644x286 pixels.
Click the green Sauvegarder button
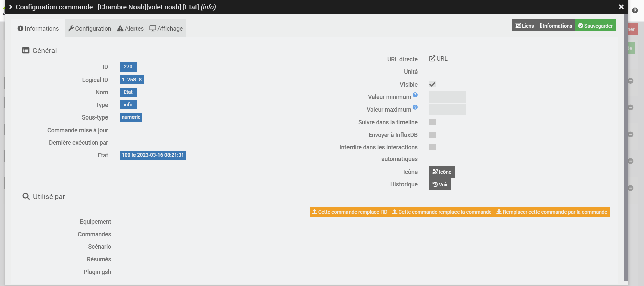pyautogui.click(x=595, y=26)
